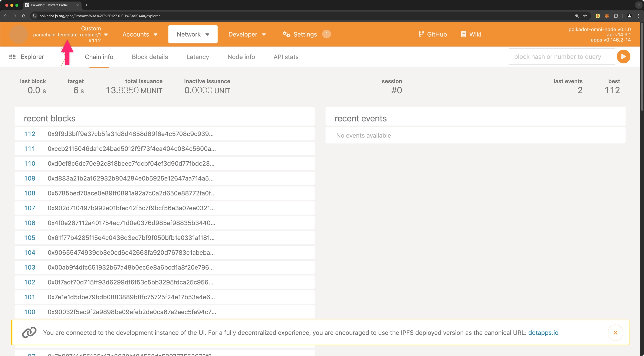Open GitHub via the branch icon
The image size is (644, 356).
[x=421, y=34]
